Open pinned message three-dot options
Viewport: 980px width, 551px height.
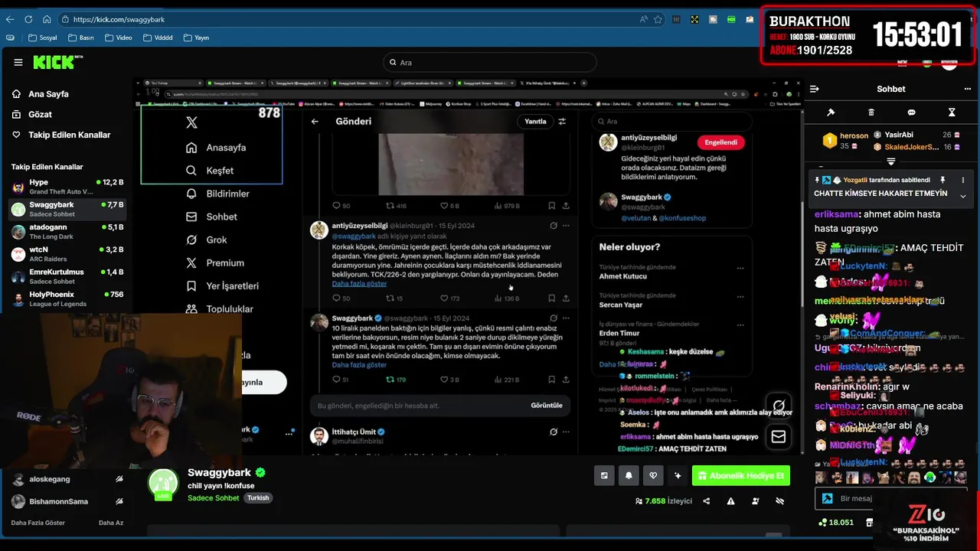point(963,180)
